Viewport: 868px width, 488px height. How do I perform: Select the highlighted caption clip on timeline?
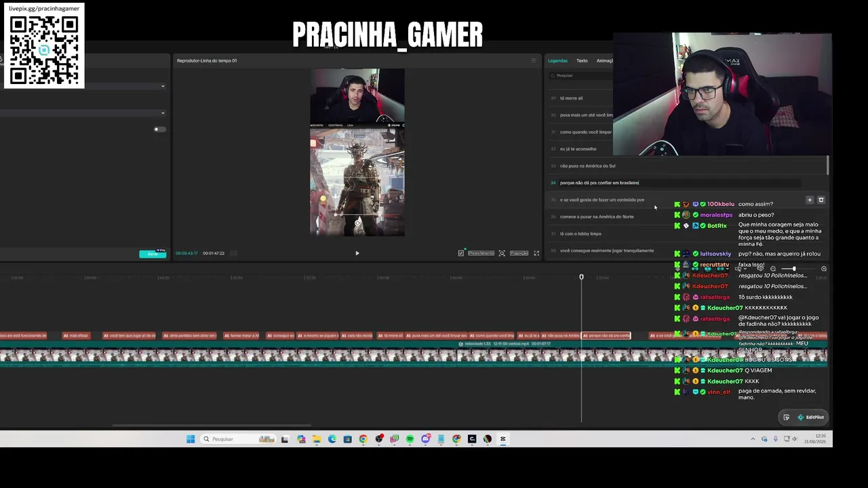606,335
